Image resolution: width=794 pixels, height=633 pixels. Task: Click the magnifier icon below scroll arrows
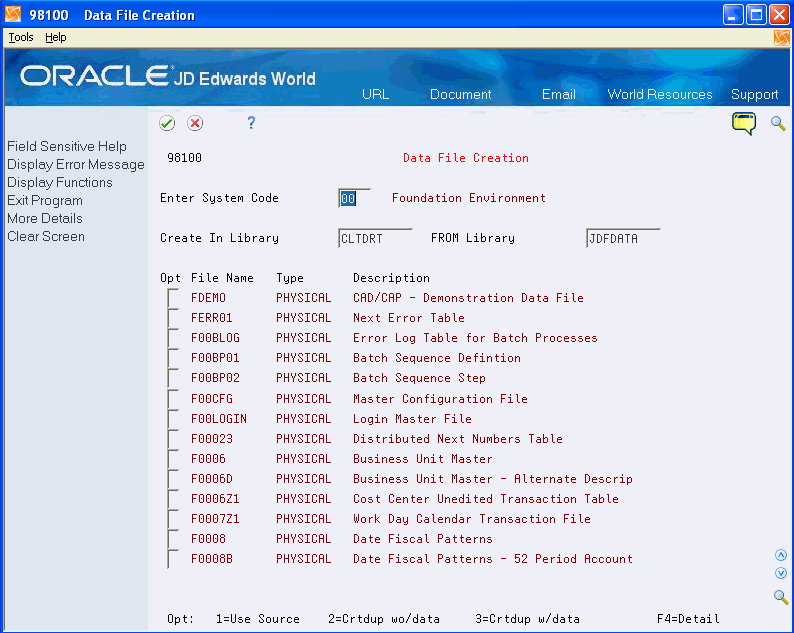click(x=781, y=597)
